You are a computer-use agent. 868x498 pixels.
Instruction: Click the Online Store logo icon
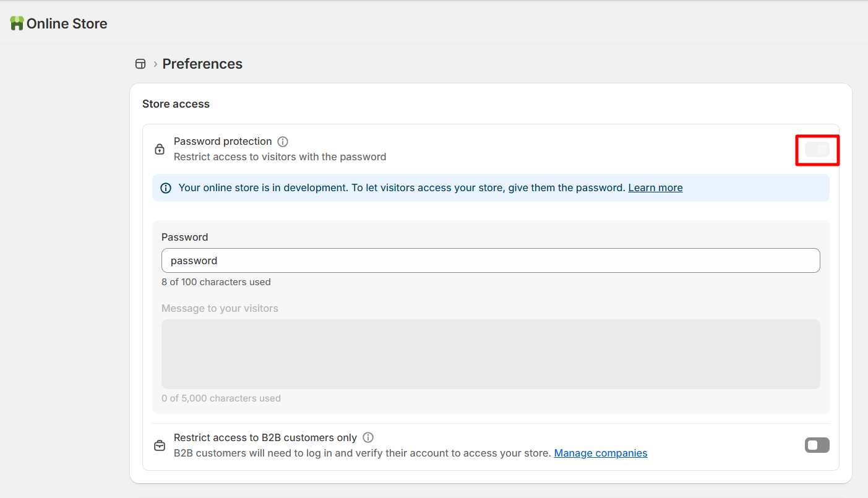coord(17,24)
